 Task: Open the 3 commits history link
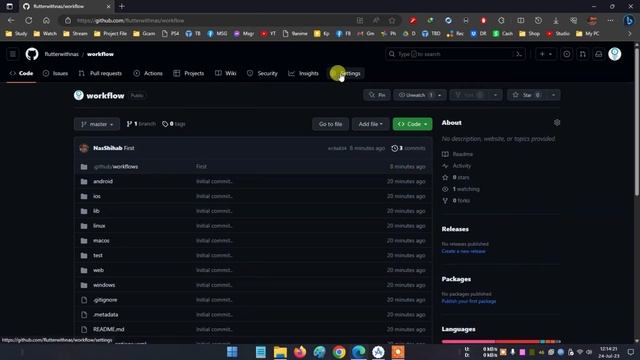[408, 148]
